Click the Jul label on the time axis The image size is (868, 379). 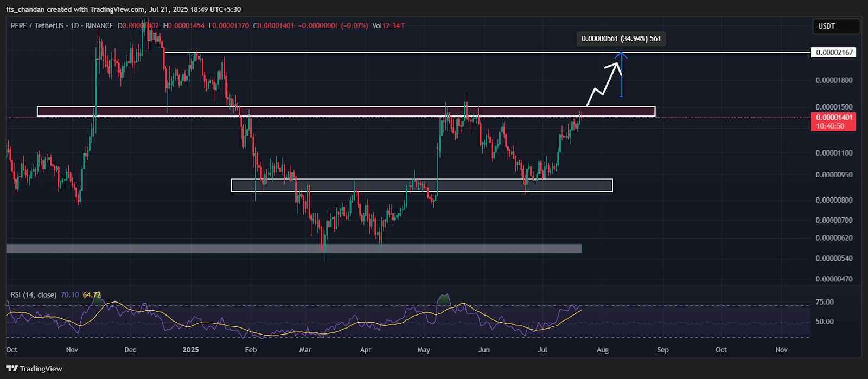click(542, 350)
